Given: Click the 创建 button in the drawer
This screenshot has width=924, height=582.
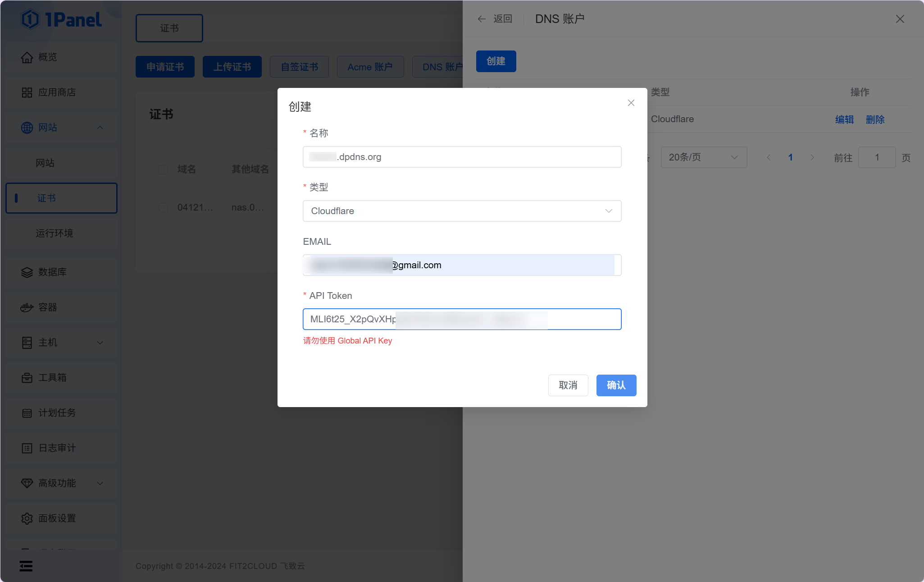Looking at the screenshot, I should click(x=496, y=61).
